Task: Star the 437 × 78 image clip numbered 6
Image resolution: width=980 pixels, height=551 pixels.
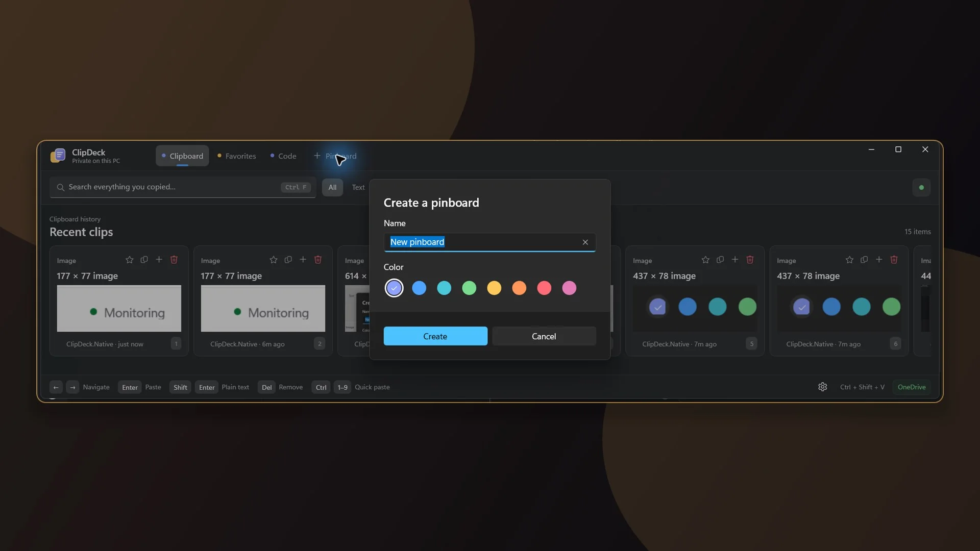Action: 849,260
